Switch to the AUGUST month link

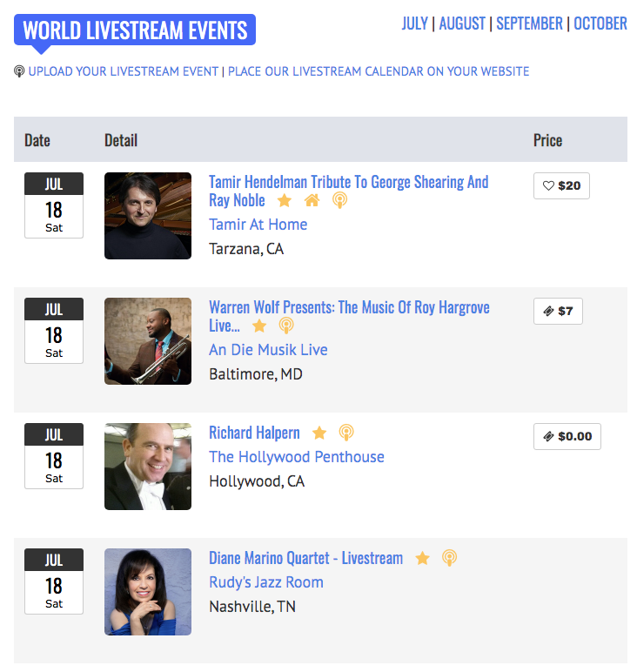click(462, 24)
